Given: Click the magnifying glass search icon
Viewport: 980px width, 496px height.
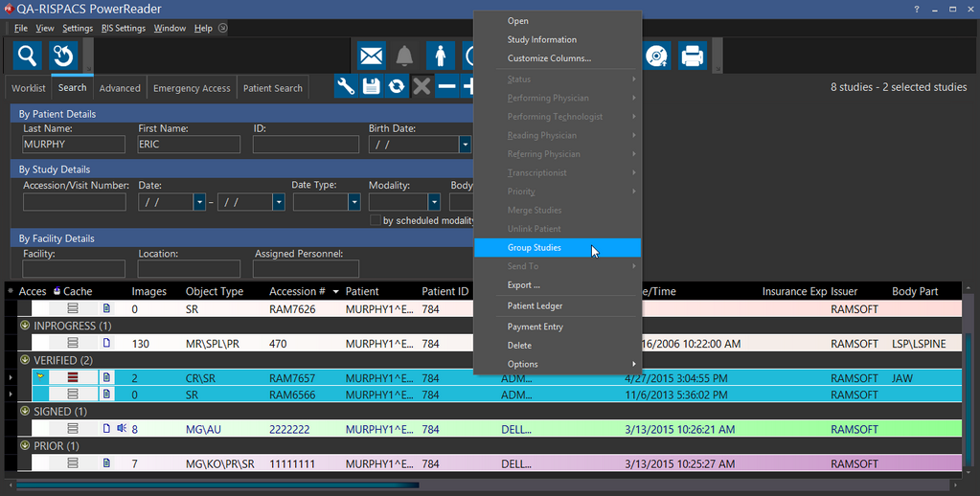Looking at the screenshot, I should pos(28,56).
